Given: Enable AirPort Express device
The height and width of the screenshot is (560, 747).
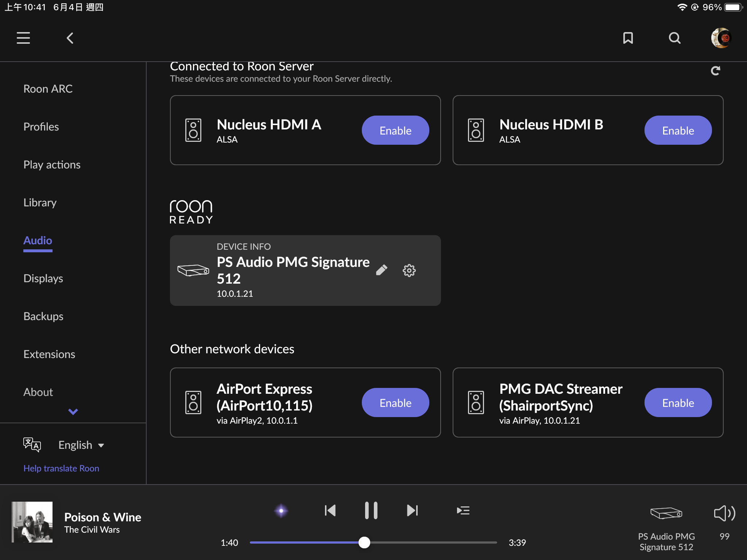Looking at the screenshot, I should 395,402.
